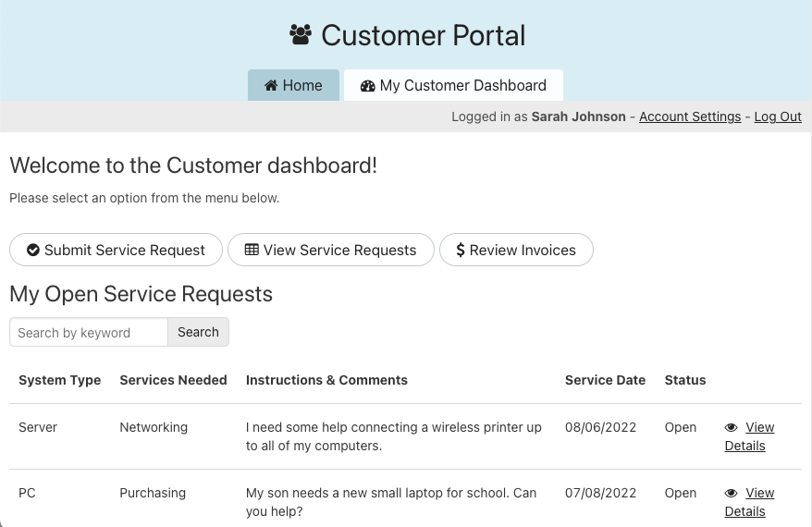Focus the Search by keyword field
Screen dimensions: 812x527
point(89,333)
